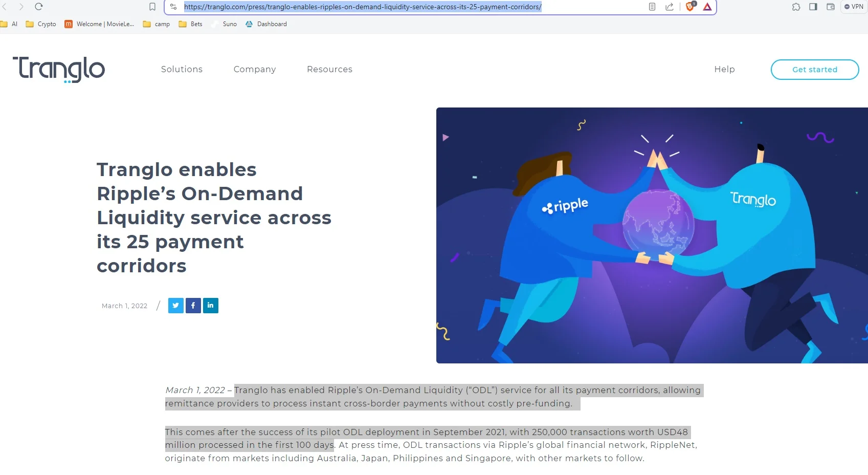
Task: Open Brave Shields lion icon
Action: tap(691, 6)
